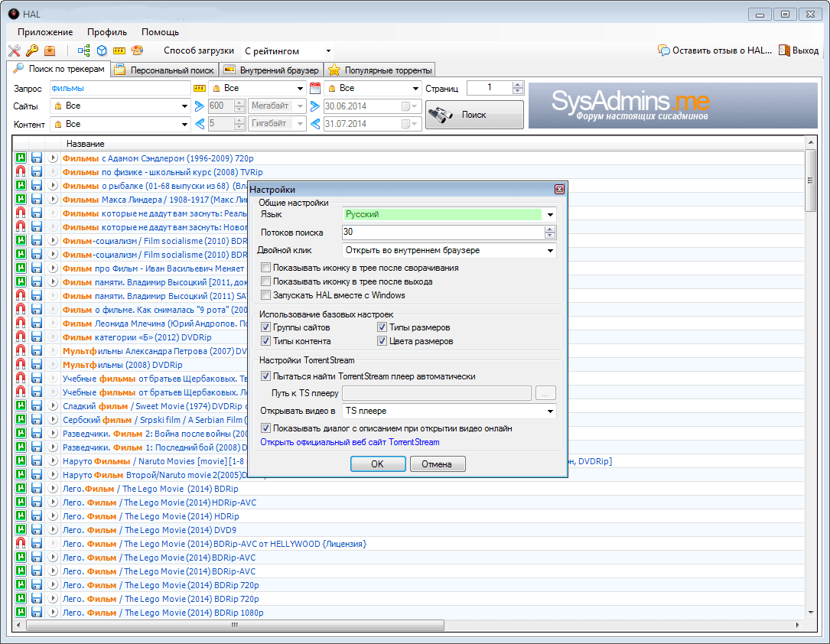830x644 pixels.
Task: Open "Способ загрузки" dropdown showing "С рейтингом"
Action: pyautogui.click(x=288, y=50)
